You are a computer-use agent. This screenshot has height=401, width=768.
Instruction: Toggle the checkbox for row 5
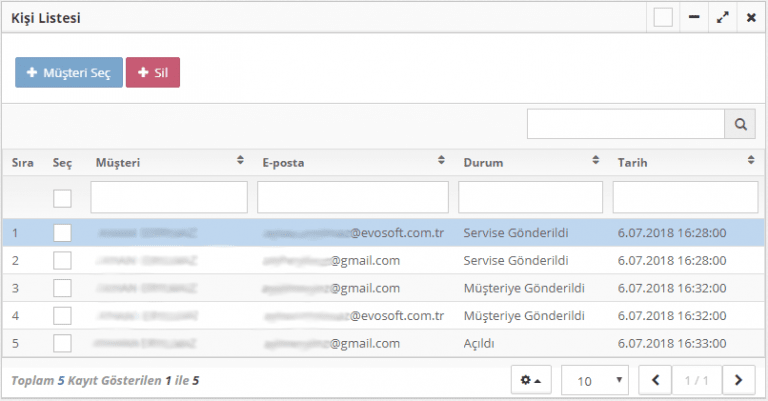pyautogui.click(x=62, y=343)
